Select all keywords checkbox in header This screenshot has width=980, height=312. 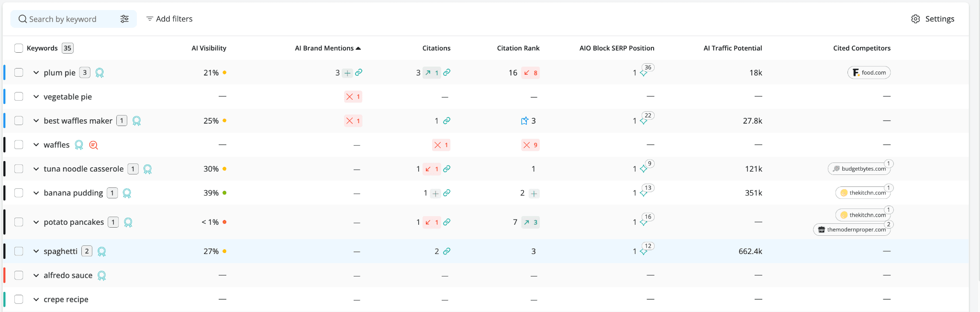coord(19,48)
